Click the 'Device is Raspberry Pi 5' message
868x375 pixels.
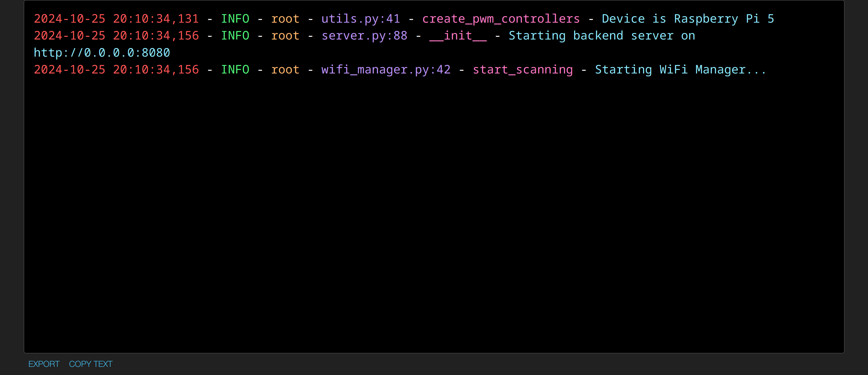688,19
